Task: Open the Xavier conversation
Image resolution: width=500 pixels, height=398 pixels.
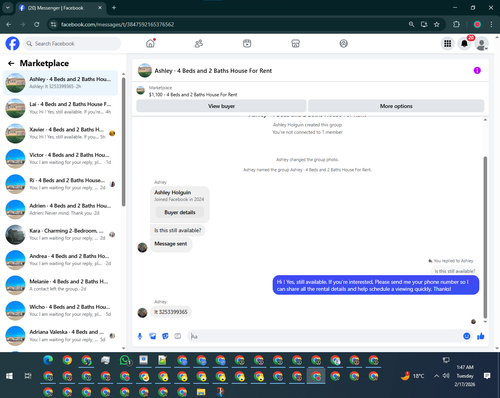Action: 60,133
